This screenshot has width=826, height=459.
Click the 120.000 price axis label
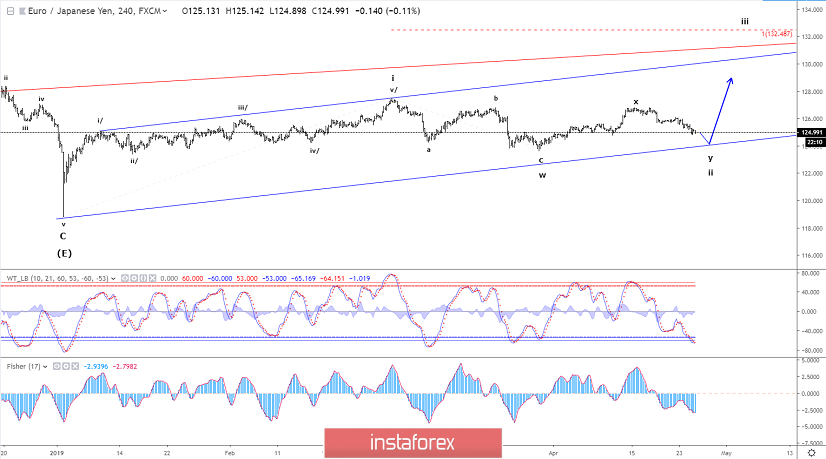813,201
